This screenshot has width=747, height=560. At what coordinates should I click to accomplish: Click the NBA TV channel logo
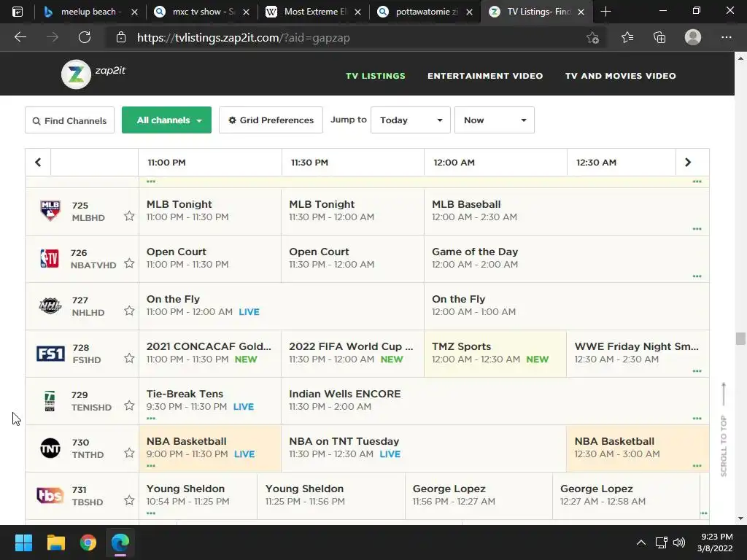tap(50, 258)
